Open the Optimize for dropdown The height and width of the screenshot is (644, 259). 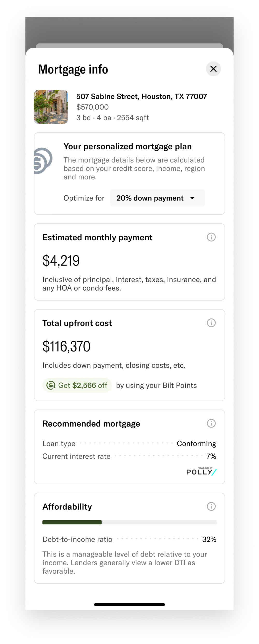coord(157,198)
